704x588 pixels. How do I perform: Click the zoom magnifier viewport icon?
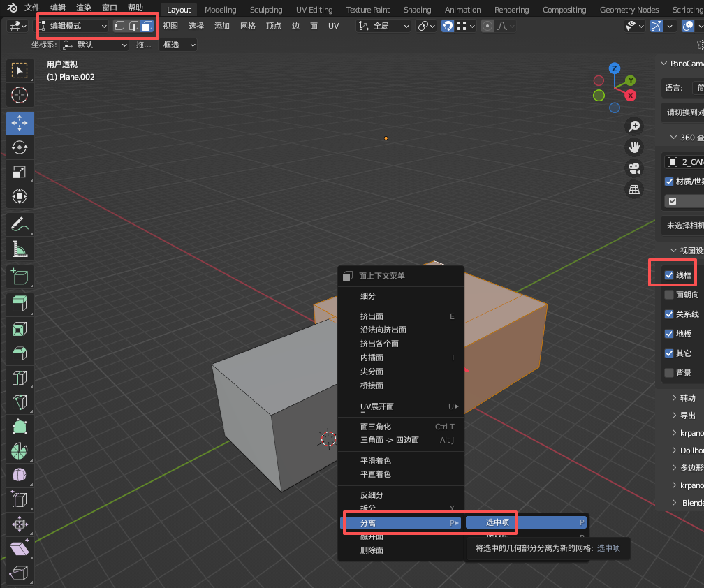click(x=634, y=126)
